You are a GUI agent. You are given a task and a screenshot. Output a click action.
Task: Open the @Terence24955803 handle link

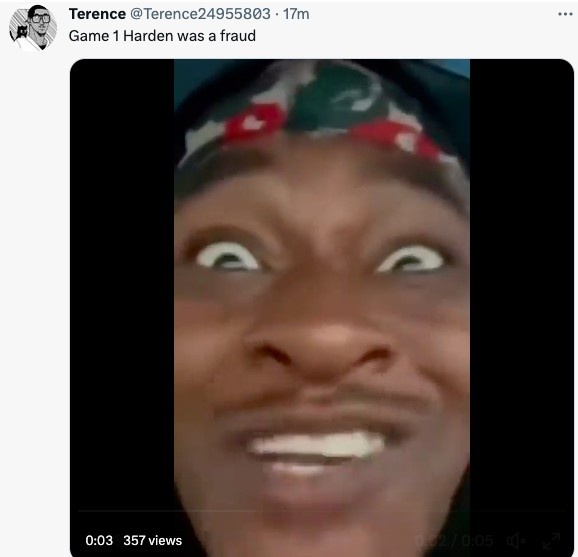(201, 14)
